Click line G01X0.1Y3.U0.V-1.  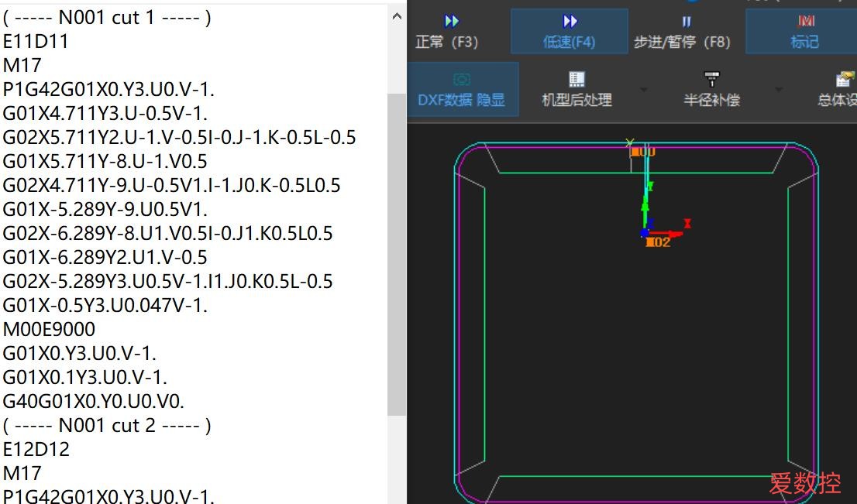coord(84,378)
